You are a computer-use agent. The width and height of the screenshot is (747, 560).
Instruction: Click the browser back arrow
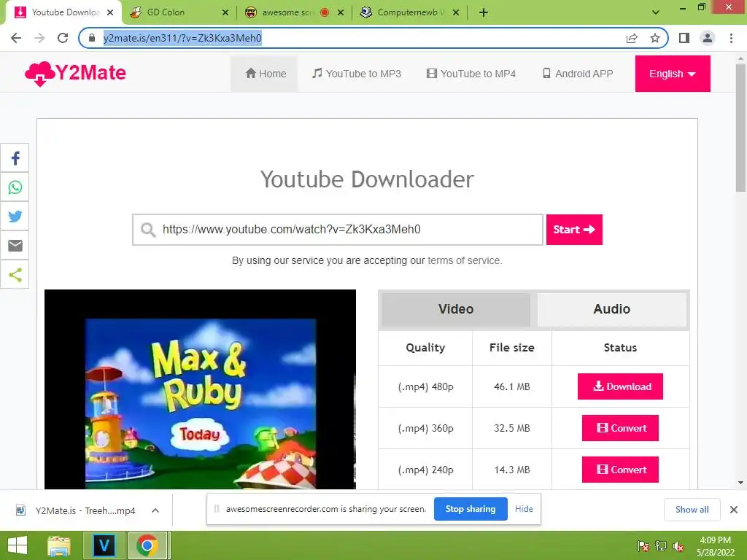point(16,38)
